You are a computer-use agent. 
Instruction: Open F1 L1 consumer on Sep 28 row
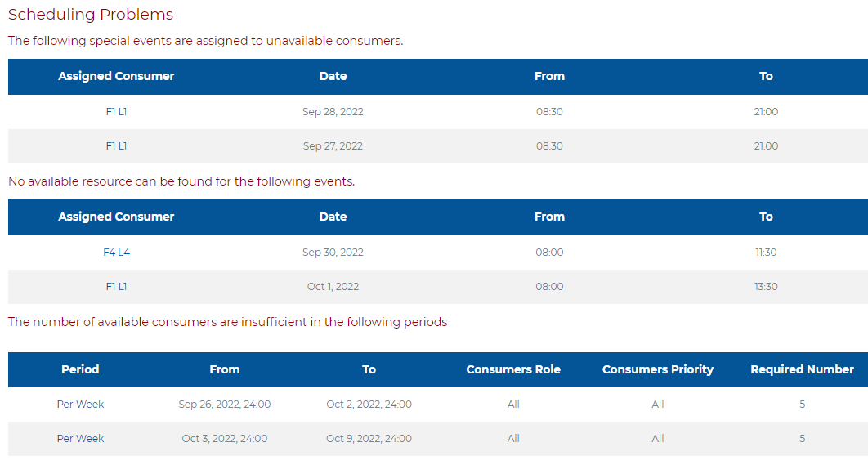(116, 112)
